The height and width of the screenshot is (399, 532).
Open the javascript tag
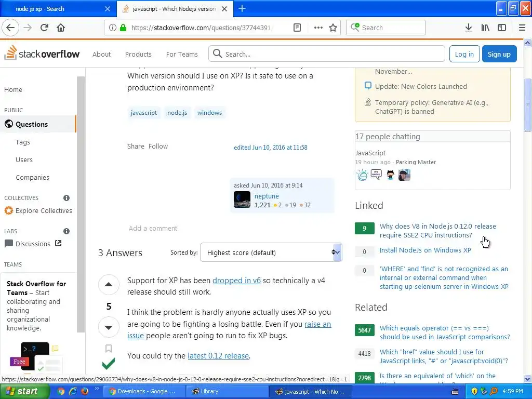[144, 113]
